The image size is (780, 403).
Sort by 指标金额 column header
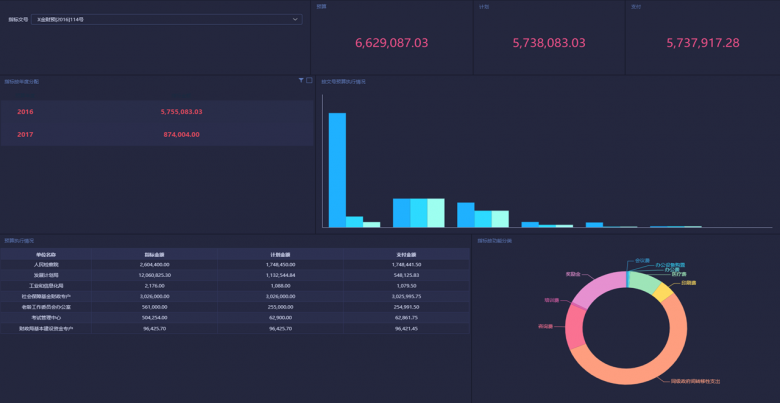tap(155, 254)
